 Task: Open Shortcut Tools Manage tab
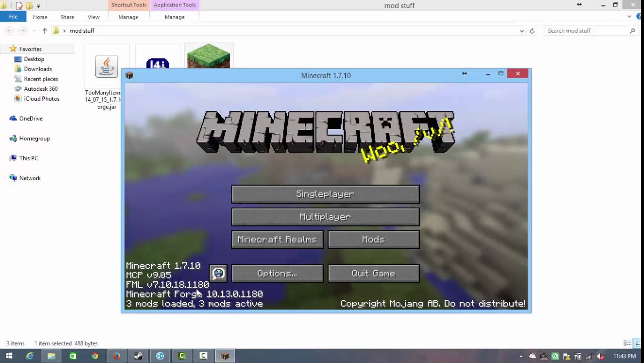[x=128, y=17]
